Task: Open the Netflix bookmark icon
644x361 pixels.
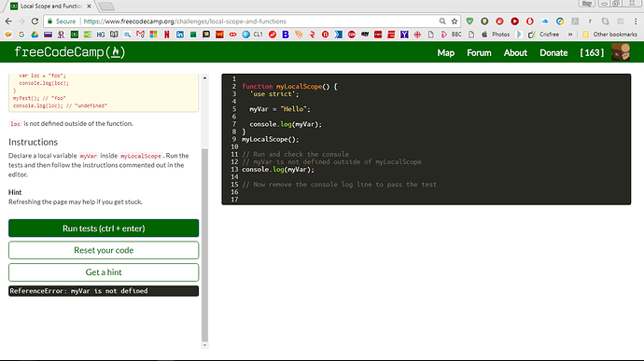Action: click(166, 35)
